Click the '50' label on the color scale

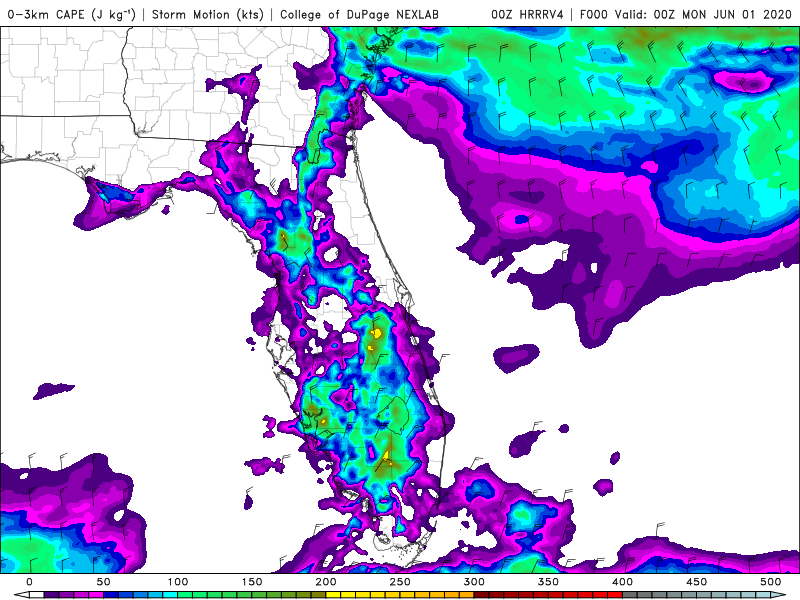(103, 582)
